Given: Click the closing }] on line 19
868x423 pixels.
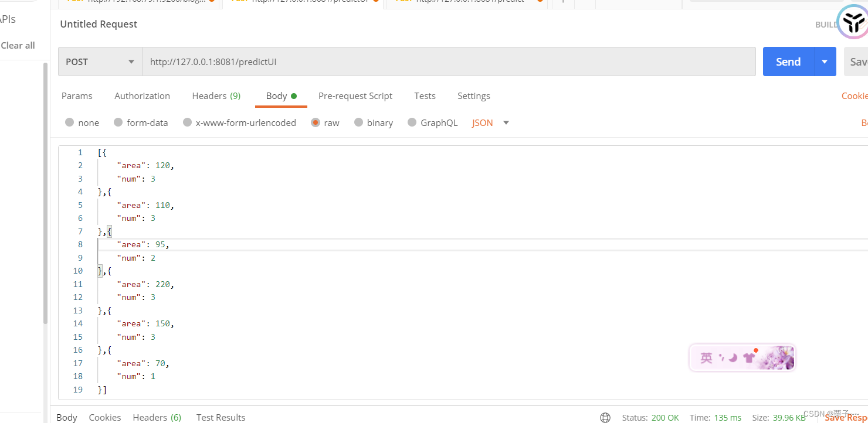Looking at the screenshot, I should point(102,390).
